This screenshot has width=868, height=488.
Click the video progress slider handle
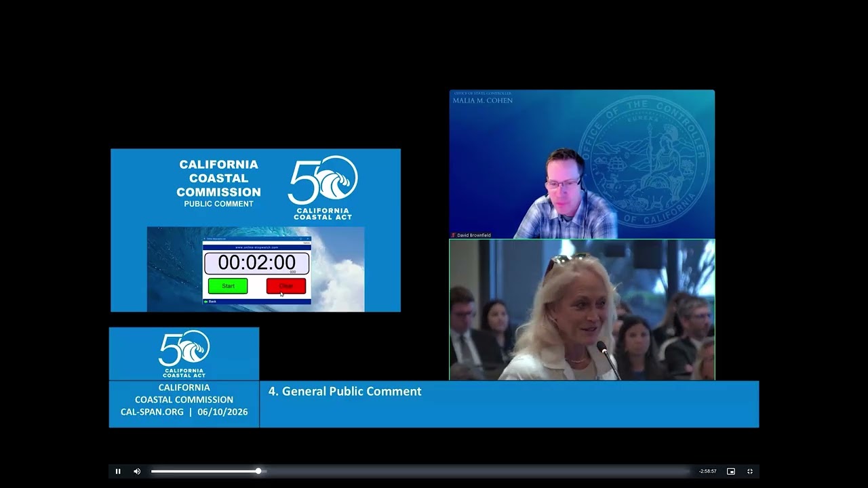pyautogui.click(x=258, y=471)
